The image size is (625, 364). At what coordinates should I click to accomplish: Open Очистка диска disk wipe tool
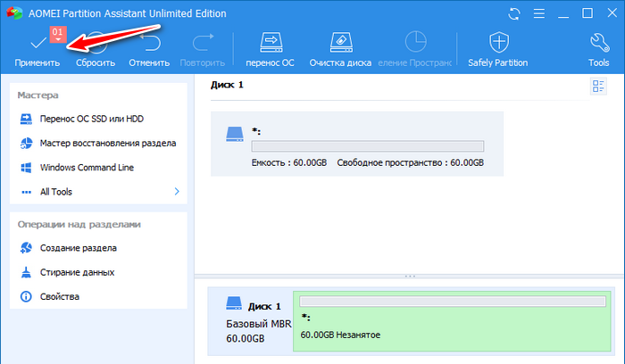(x=340, y=50)
